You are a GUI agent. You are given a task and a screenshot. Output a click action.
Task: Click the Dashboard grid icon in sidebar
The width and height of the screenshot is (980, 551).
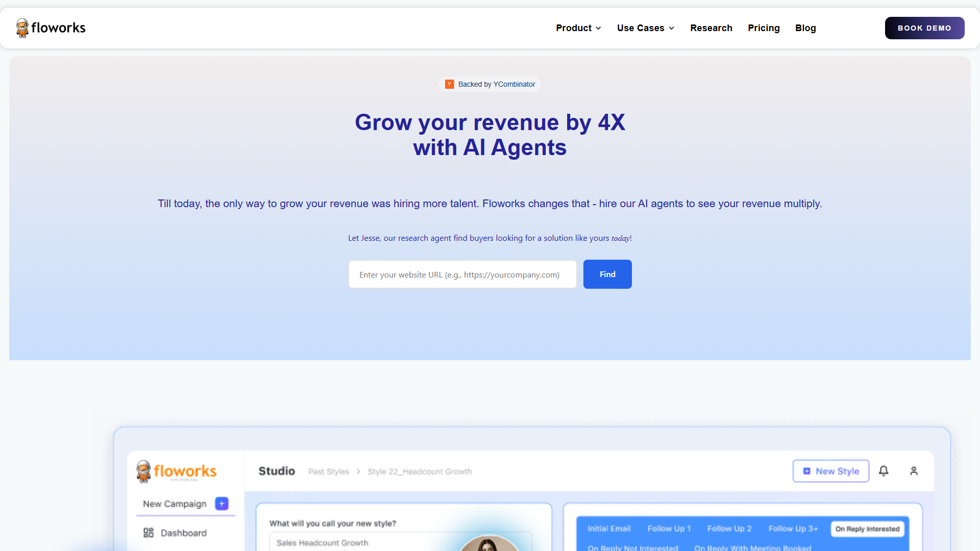[149, 533]
